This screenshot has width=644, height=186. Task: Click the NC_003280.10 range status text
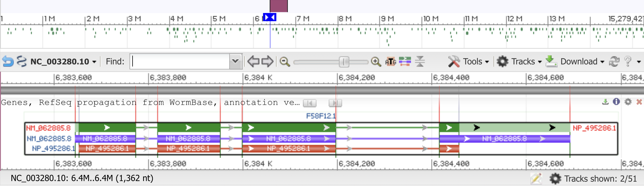tap(82, 178)
